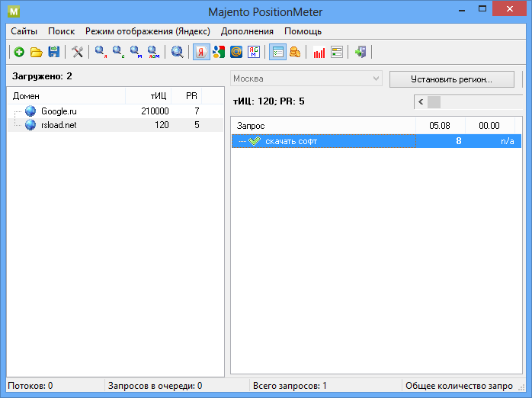532x398 pixels.
Task: Click the 00.00 column header
Action: 490,126
